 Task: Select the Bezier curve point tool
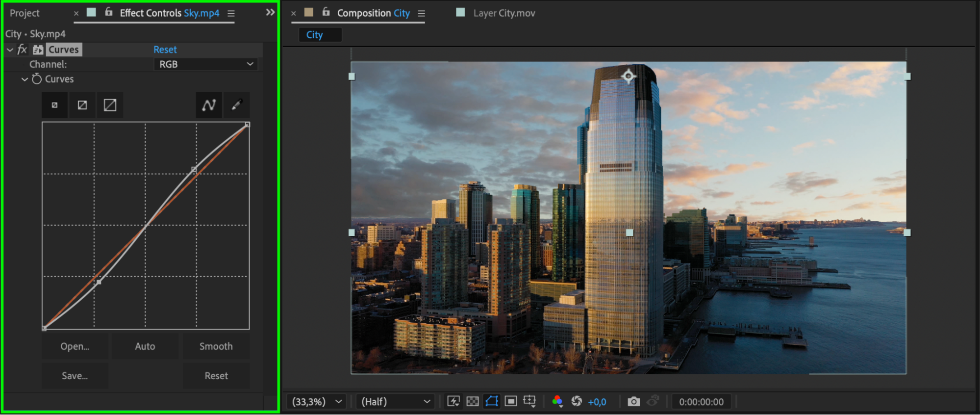pos(209,105)
